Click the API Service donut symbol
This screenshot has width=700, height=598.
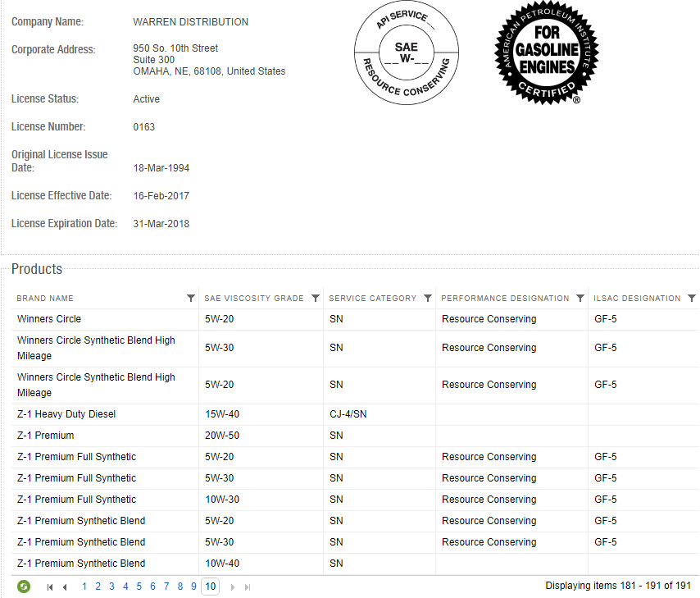tap(407, 52)
